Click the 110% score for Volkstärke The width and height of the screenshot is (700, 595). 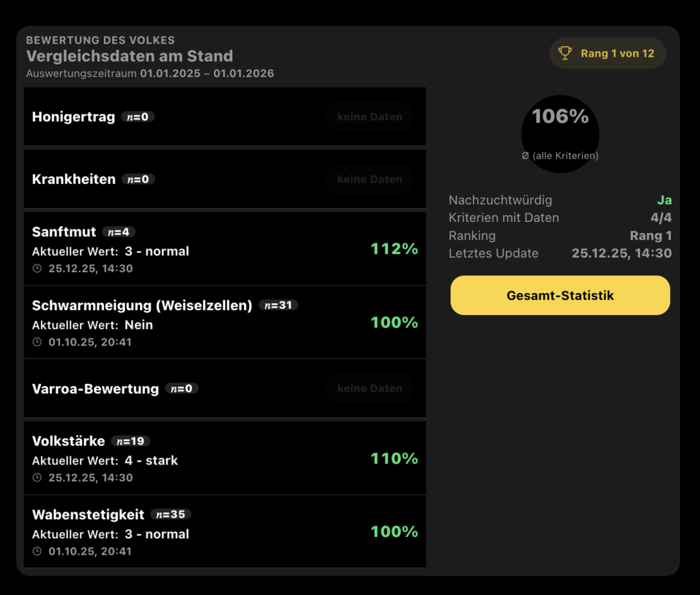coord(394,458)
